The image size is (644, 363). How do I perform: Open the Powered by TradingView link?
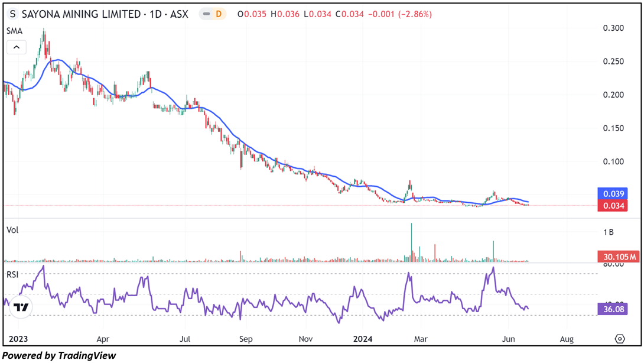pos(59,355)
